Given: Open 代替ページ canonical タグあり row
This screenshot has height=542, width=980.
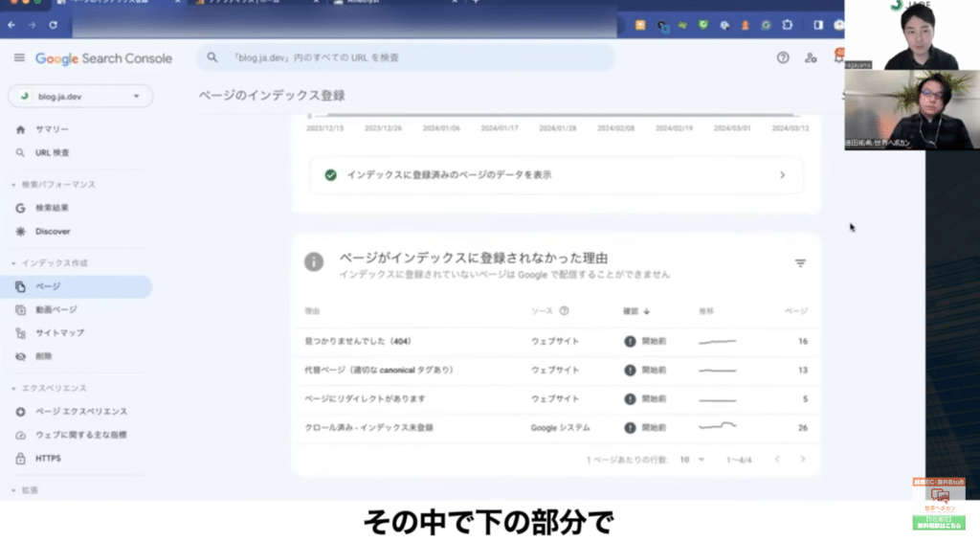Looking at the screenshot, I should coord(556,370).
